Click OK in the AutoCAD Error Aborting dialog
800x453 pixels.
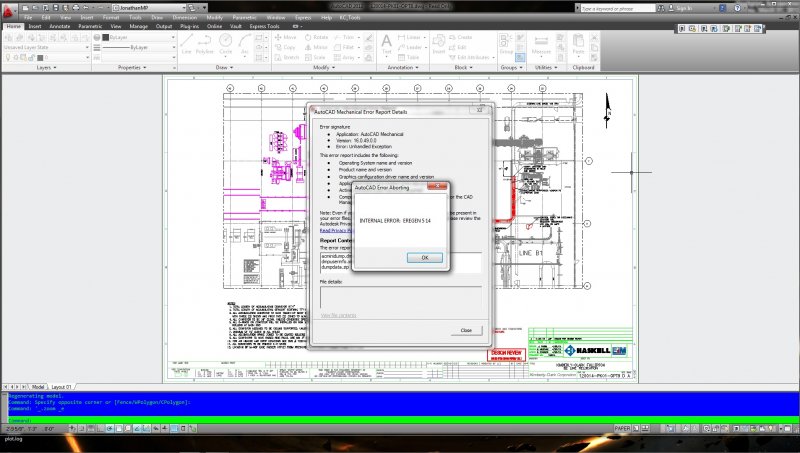(x=425, y=257)
